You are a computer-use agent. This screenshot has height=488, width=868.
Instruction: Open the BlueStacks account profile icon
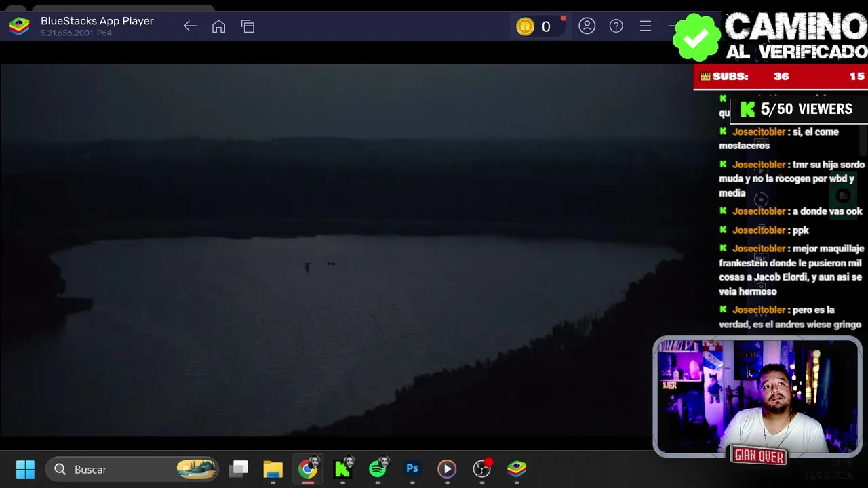tap(587, 26)
